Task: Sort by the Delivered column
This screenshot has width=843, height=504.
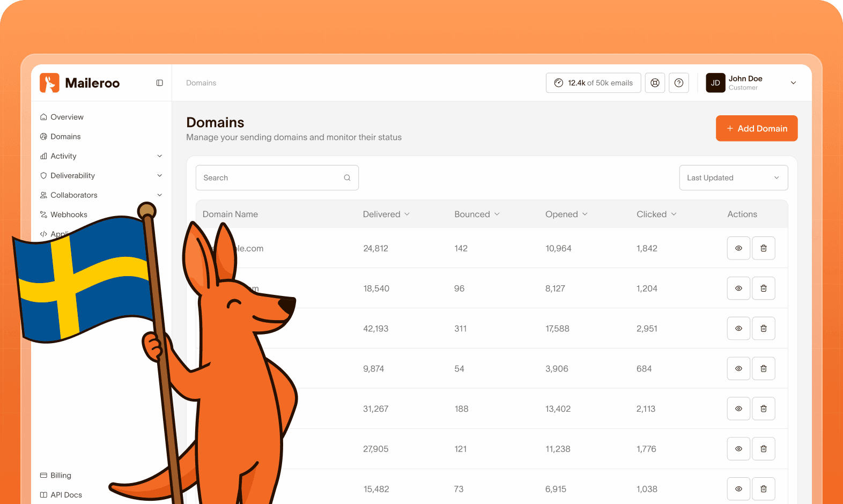Action: [387, 214]
